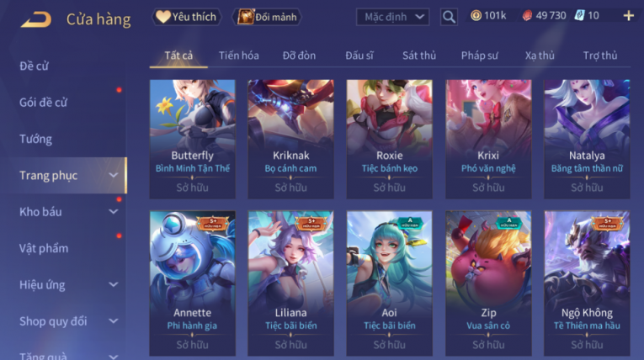Tap the red ruby currency icon
This screenshot has width=644, height=360.
click(527, 16)
